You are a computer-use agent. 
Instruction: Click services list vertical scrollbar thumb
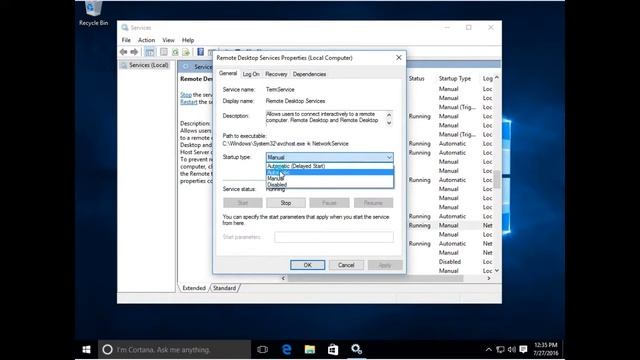pyautogui.click(x=497, y=179)
